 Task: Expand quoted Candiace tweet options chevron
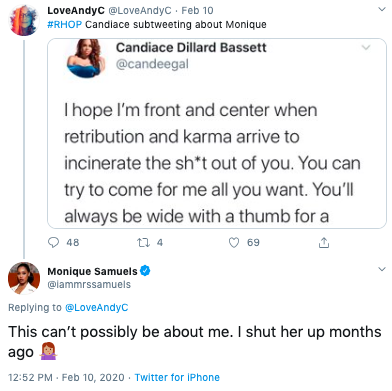point(366,47)
